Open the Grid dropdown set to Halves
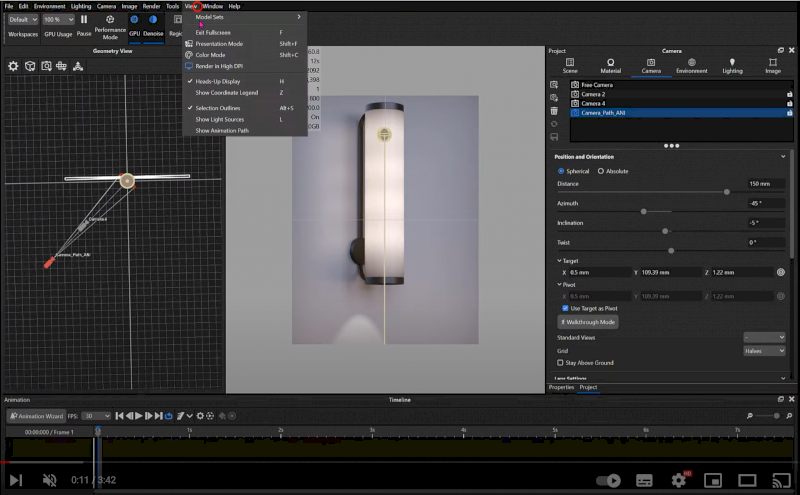This screenshot has height=495, width=800. [765, 350]
